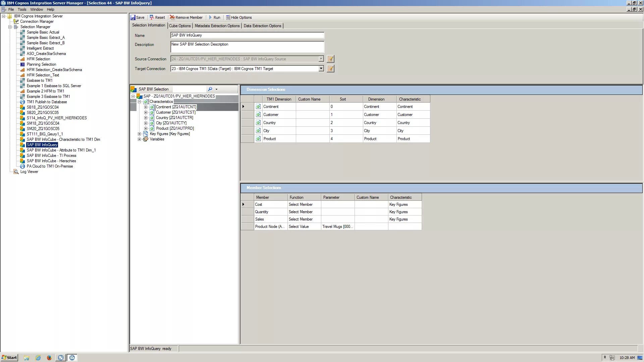The image size is (644, 362).
Task: Switch to the Data Extraction Options tab
Action: (262, 25)
